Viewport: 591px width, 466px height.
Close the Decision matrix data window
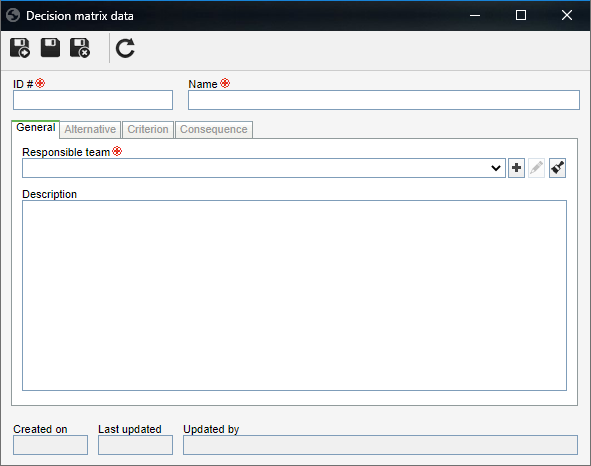pos(567,15)
